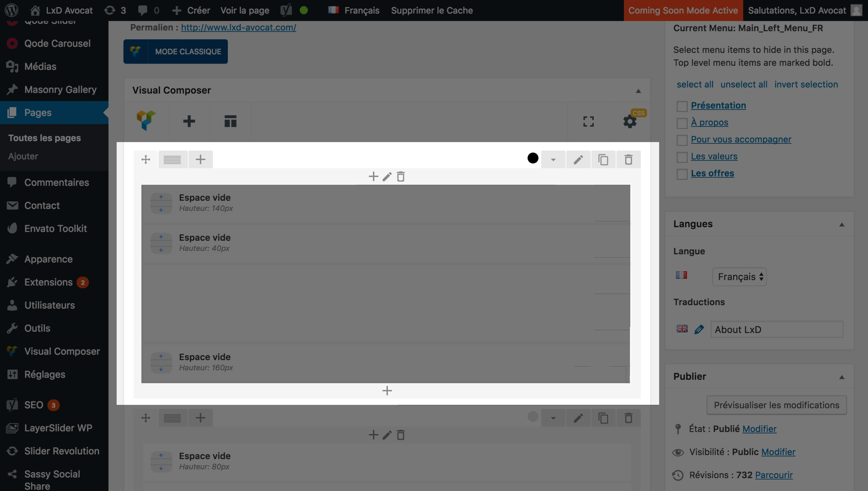Edit English translation pencil icon
The height and width of the screenshot is (491, 868).
[699, 330]
